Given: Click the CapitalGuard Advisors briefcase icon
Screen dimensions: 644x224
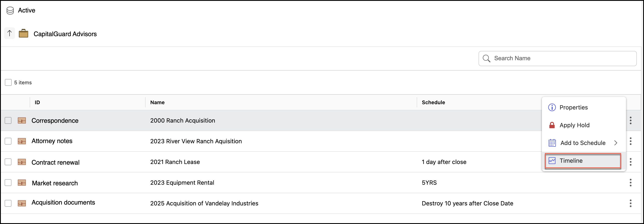Looking at the screenshot, I should click(x=24, y=33).
